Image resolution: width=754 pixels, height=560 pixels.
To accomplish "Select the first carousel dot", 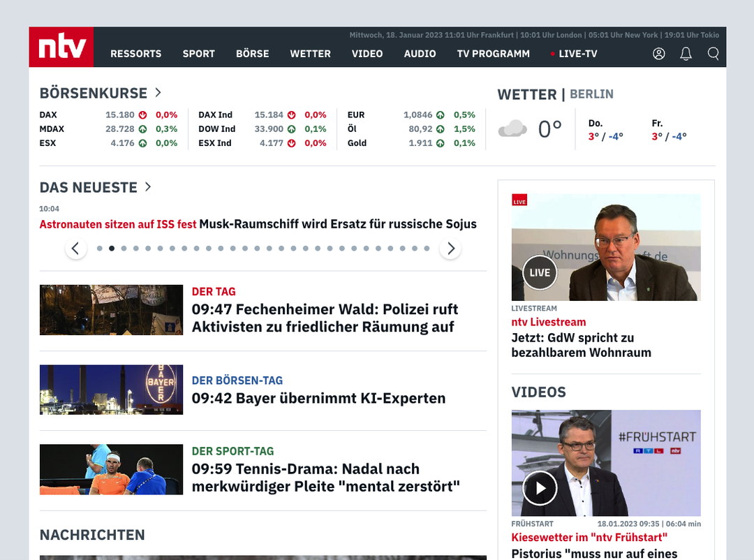I will 100,249.
